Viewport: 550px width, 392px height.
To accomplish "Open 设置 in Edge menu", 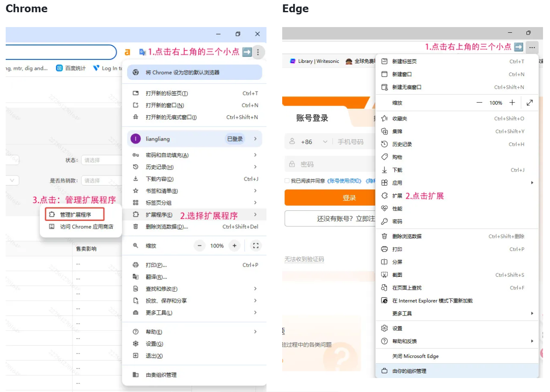I will 457,328.
